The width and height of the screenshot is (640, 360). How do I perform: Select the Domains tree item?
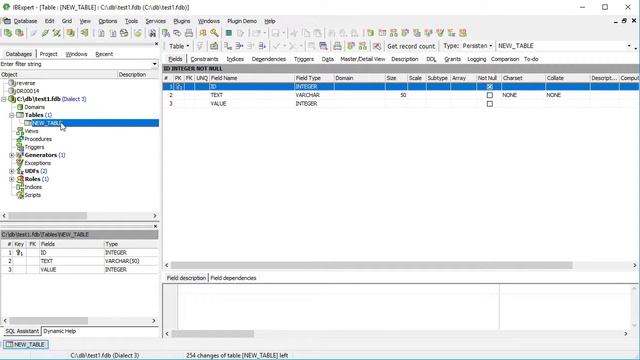coord(35,107)
